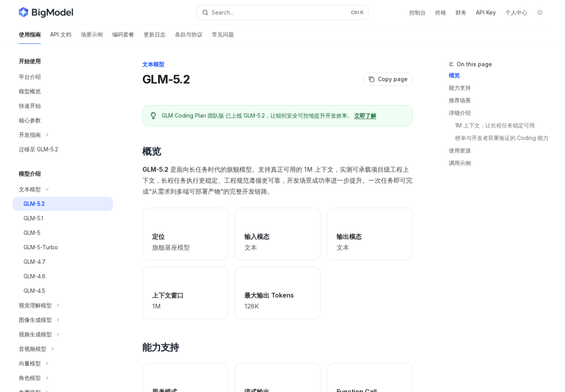Click the 输入模态 card
This screenshot has width=565, height=392.
[277, 234]
